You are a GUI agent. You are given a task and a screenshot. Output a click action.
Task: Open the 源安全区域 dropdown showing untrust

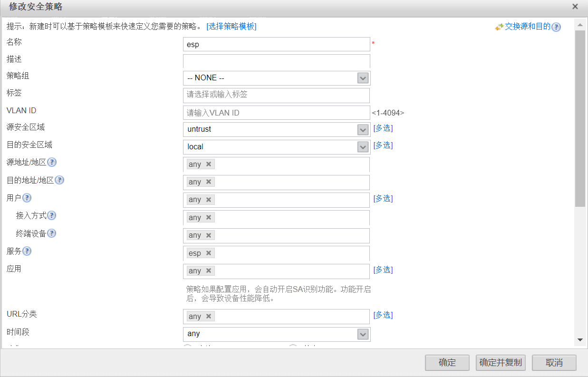(363, 130)
